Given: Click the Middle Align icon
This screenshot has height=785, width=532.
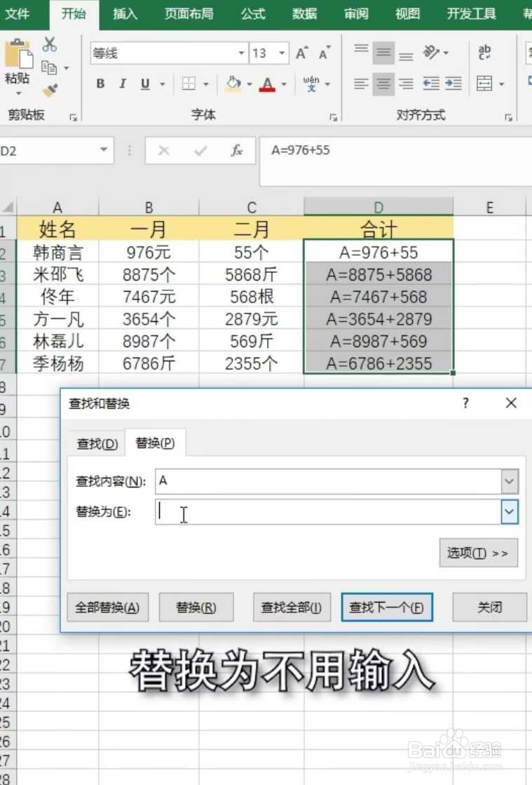Looking at the screenshot, I should point(383,53).
